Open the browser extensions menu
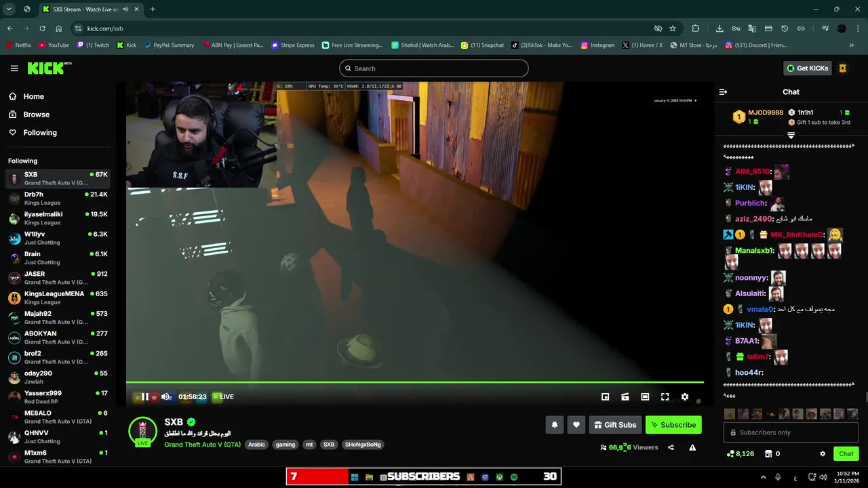This screenshot has width=868, height=488. click(x=695, y=28)
